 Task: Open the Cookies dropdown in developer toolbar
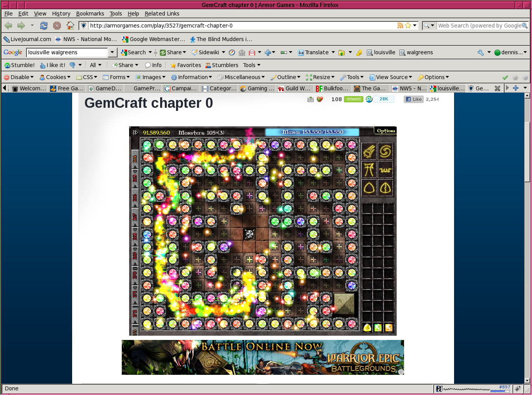[x=55, y=77]
